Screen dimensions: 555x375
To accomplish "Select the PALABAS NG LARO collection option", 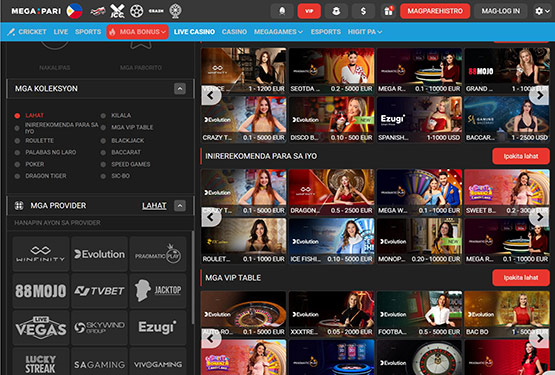I will coord(45,152).
